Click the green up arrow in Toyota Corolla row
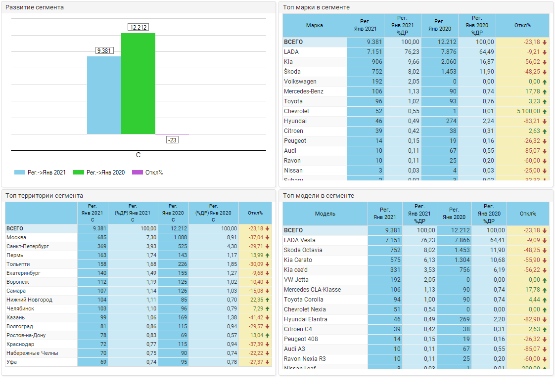The width and height of the screenshot is (555, 392). click(x=545, y=300)
